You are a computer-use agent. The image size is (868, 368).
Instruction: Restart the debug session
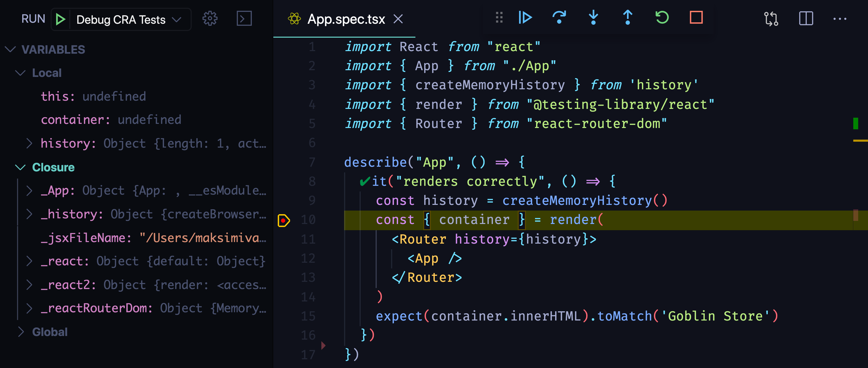pos(662,18)
